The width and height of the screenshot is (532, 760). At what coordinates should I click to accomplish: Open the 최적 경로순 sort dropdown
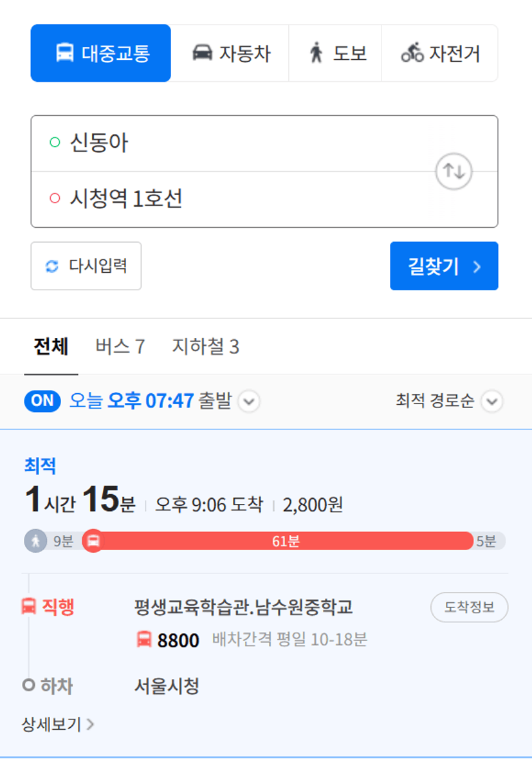point(491,402)
